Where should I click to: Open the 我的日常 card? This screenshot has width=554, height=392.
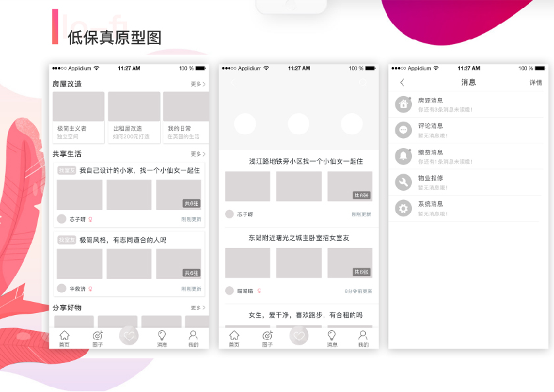coord(186,118)
